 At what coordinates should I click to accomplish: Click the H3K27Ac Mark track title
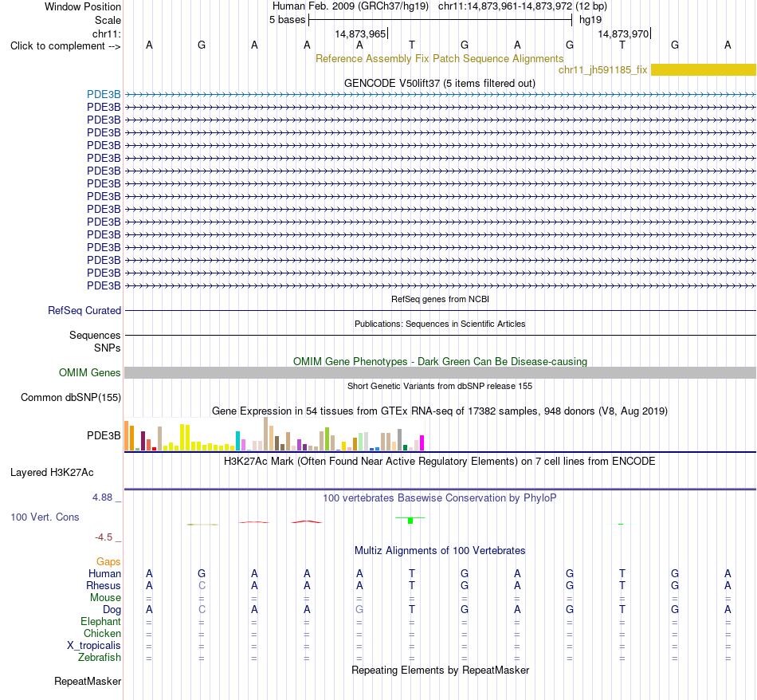[439, 461]
